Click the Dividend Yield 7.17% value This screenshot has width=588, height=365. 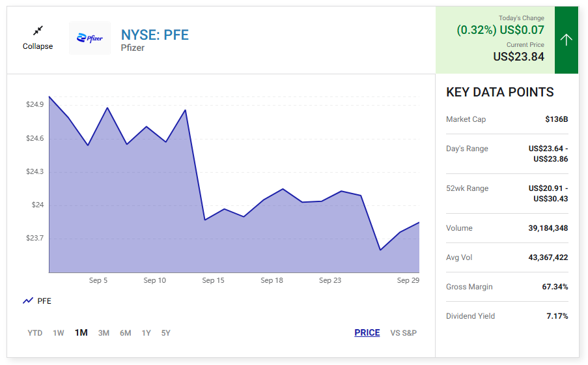(x=557, y=316)
